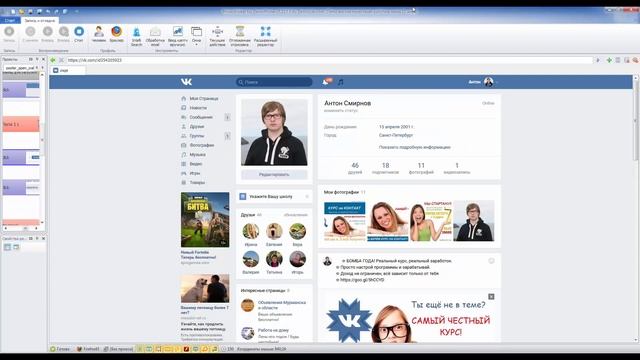Click the Готово status indicator
Image resolution: width=640 pixels, height=360 pixels.
[60, 349]
